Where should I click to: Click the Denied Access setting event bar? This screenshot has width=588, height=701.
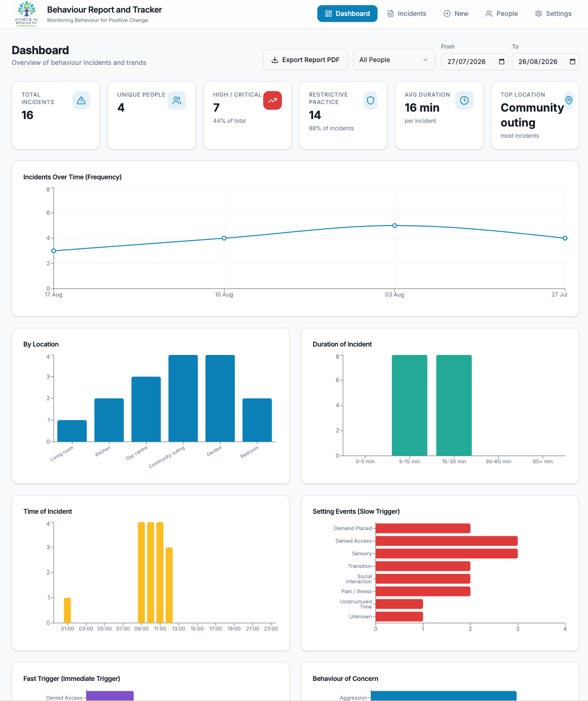(447, 541)
